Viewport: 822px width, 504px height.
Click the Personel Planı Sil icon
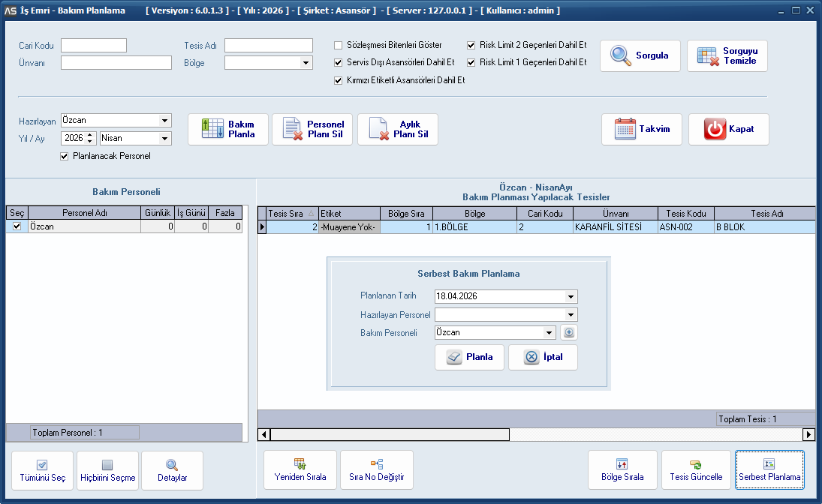pos(292,129)
